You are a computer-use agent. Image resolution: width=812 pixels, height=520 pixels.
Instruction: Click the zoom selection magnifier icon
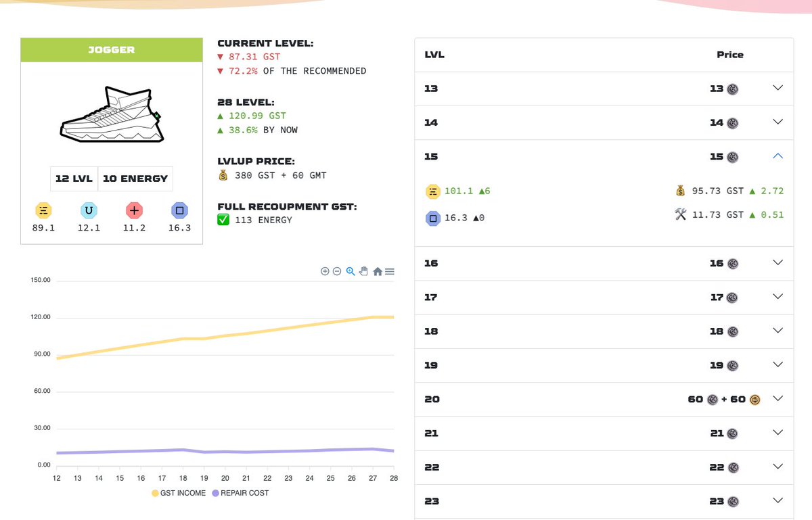[x=351, y=270]
